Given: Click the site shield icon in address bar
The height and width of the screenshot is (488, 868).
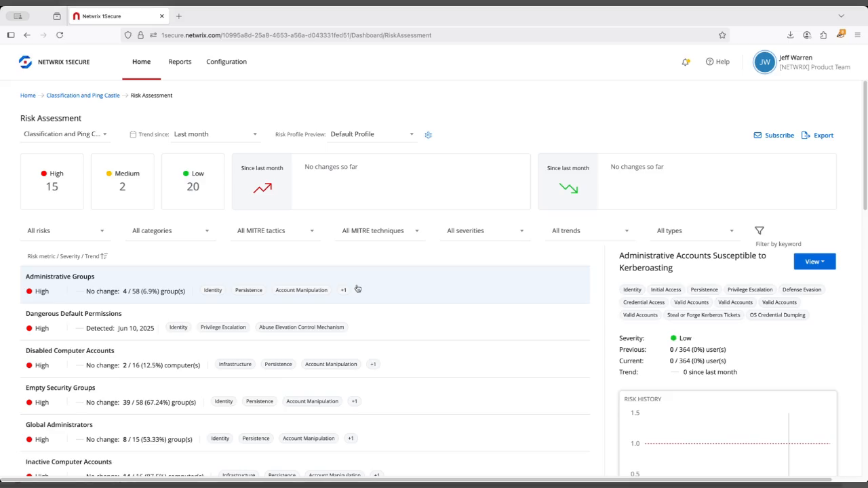Looking at the screenshot, I should 128,35.
